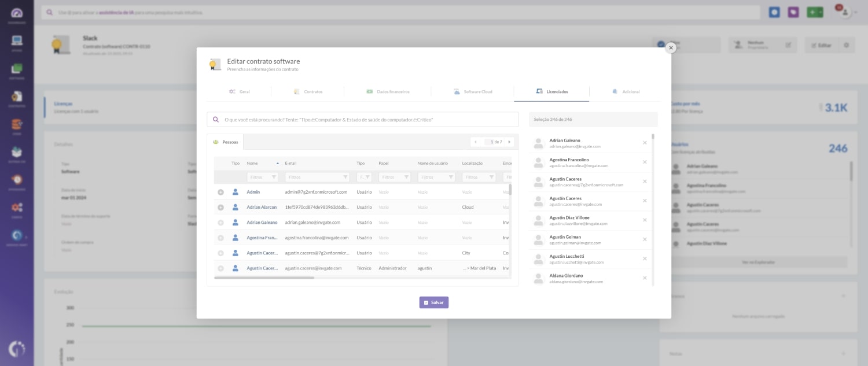868x366 pixels.
Task: Go to next page of Pessoas table
Action: (509, 142)
